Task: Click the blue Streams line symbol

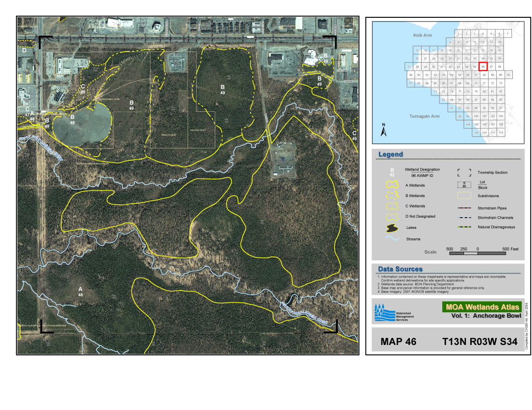Action: (392, 239)
